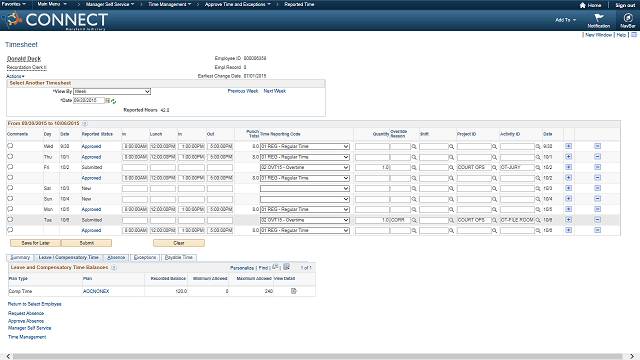
Task: Open calendar picker next to Date field
Action: pyautogui.click(x=107, y=100)
